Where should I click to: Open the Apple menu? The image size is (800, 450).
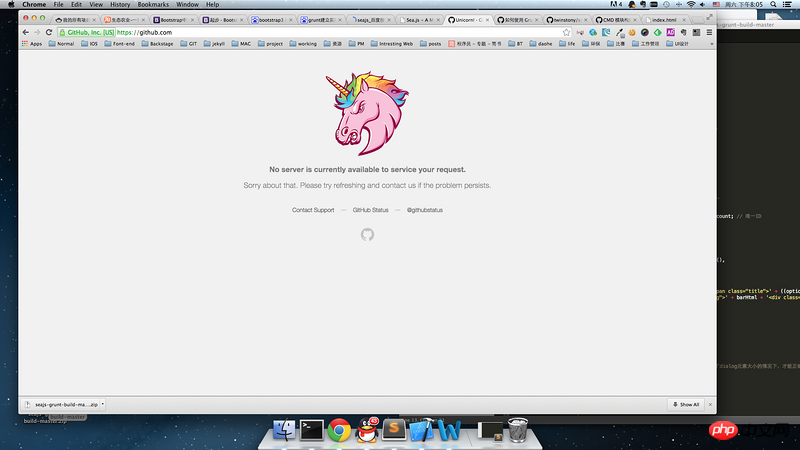point(11,4)
